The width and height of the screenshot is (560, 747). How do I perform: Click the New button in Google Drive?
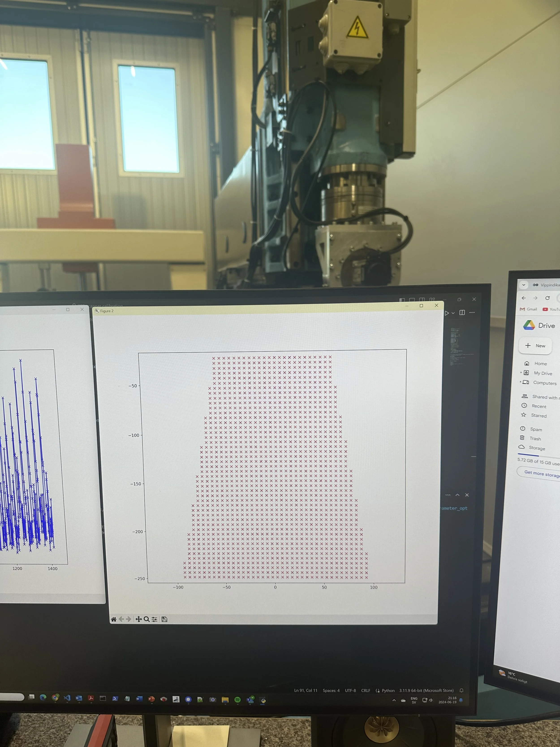535,345
